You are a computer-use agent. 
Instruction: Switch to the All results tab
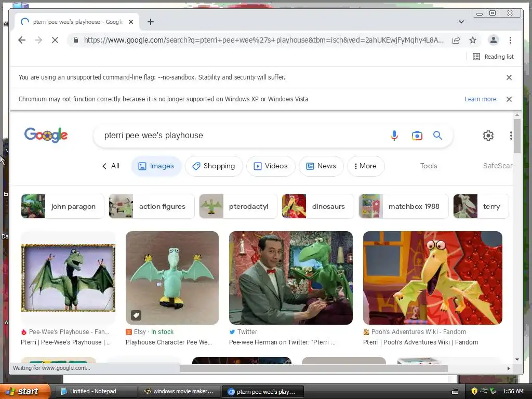pos(111,166)
